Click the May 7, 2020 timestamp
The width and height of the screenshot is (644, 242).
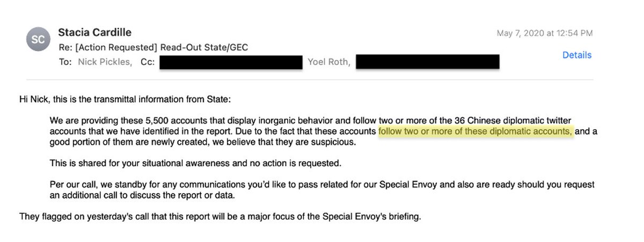coord(544,33)
